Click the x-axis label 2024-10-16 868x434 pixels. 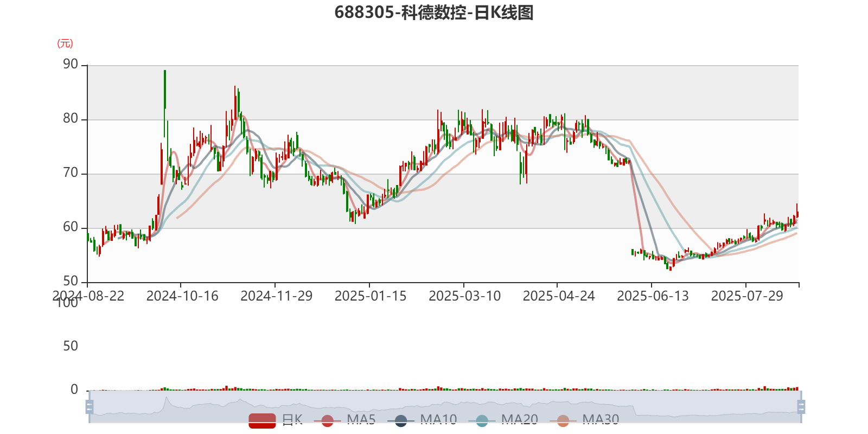point(182,296)
